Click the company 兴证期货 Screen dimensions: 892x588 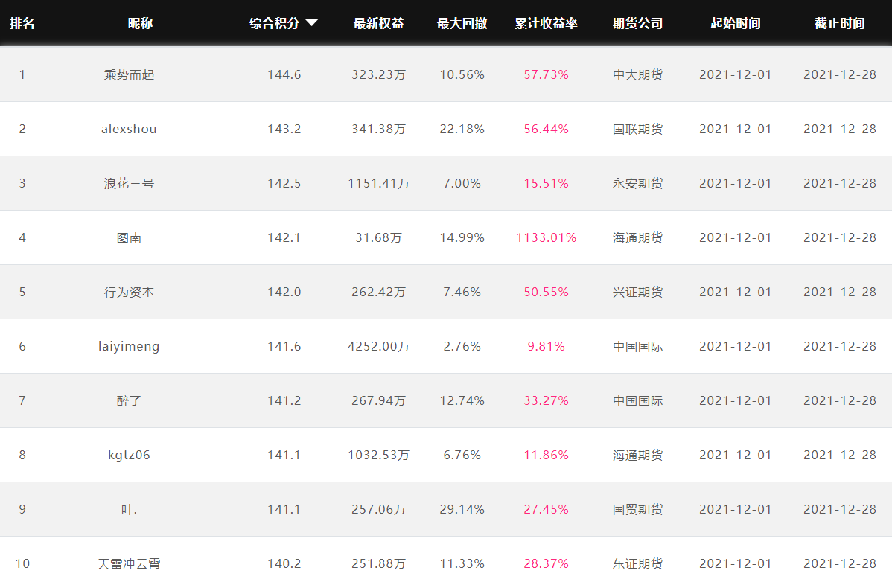637,292
